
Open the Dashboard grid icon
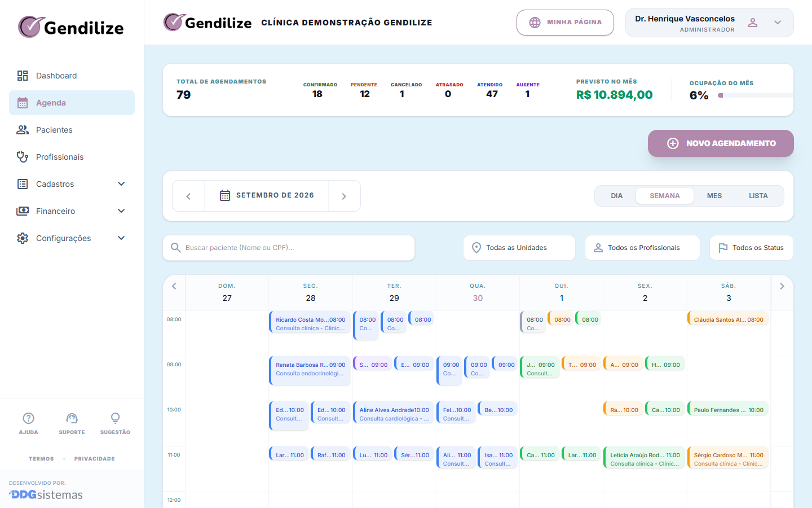pos(23,76)
